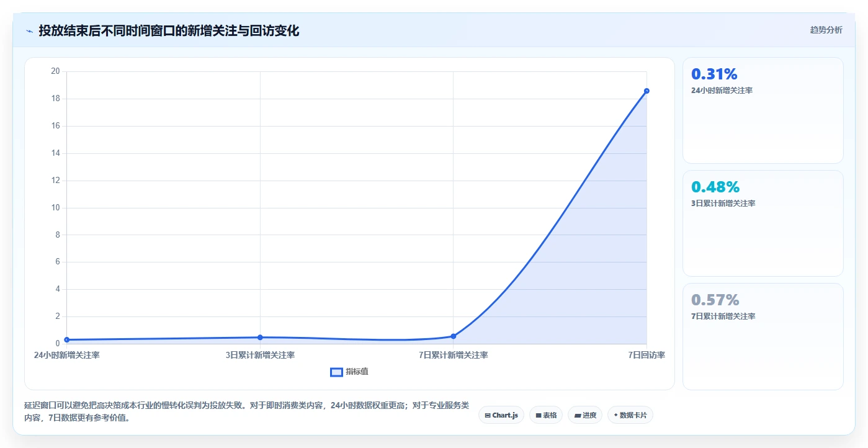Click the footnote text starting 延迟窗口
The width and height of the screenshot is (868, 448).
[246, 411]
